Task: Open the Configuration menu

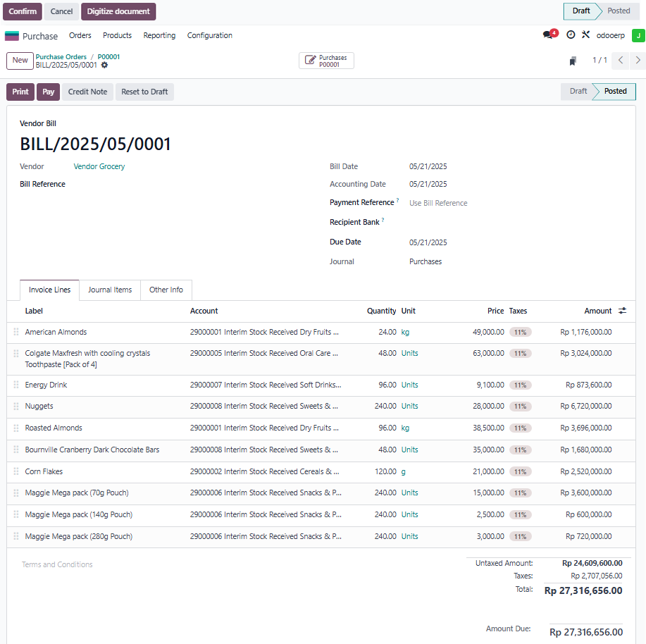Action: coord(210,35)
